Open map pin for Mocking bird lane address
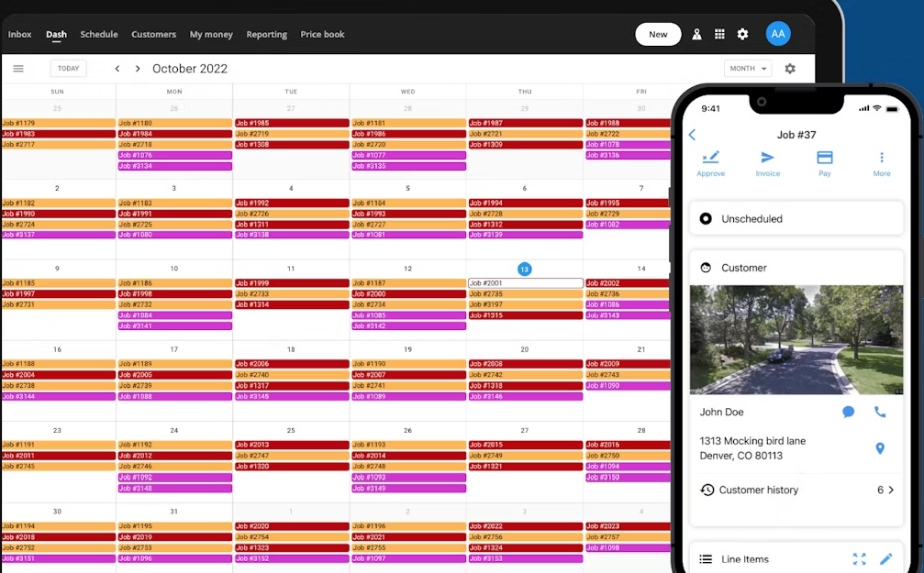This screenshot has width=924, height=573. click(879, 448)
